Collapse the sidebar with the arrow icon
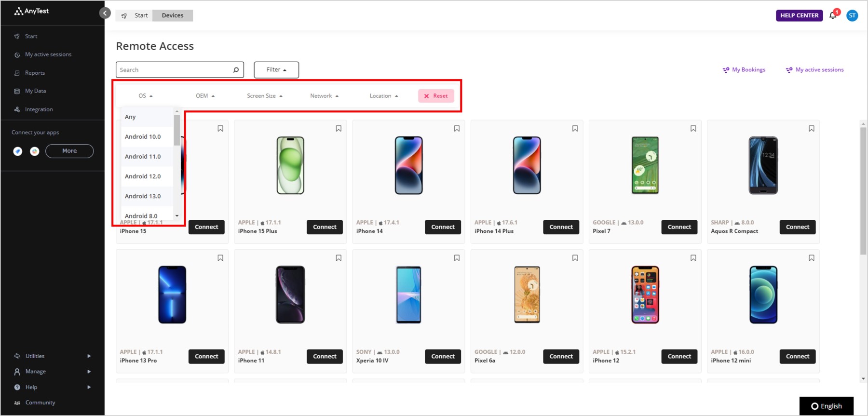This screenshot has height=416, width=868. (x=105, y=13)
